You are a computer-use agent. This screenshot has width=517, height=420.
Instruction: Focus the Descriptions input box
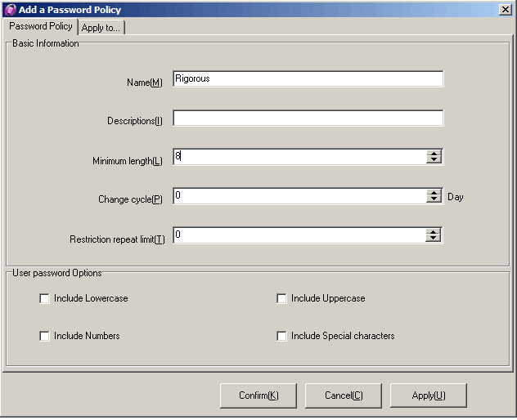308,118
